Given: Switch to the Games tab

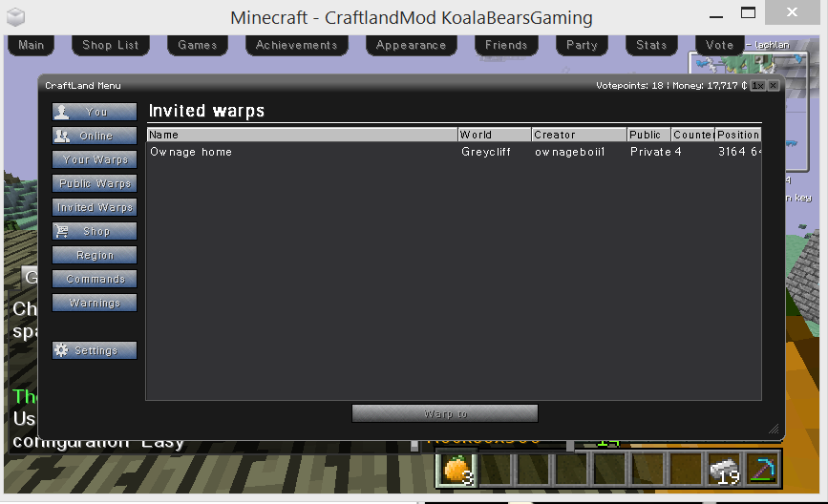Looking at the screenshot, I should 198,46.
